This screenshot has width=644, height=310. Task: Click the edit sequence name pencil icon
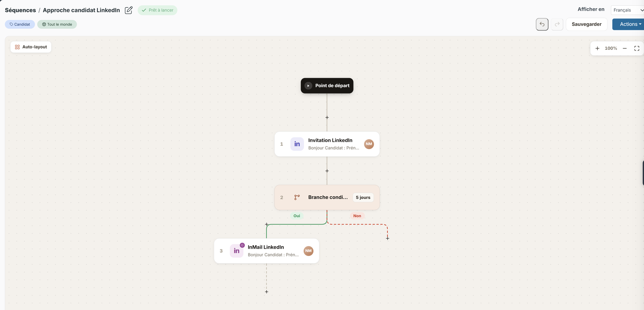(x=128, y=10)
